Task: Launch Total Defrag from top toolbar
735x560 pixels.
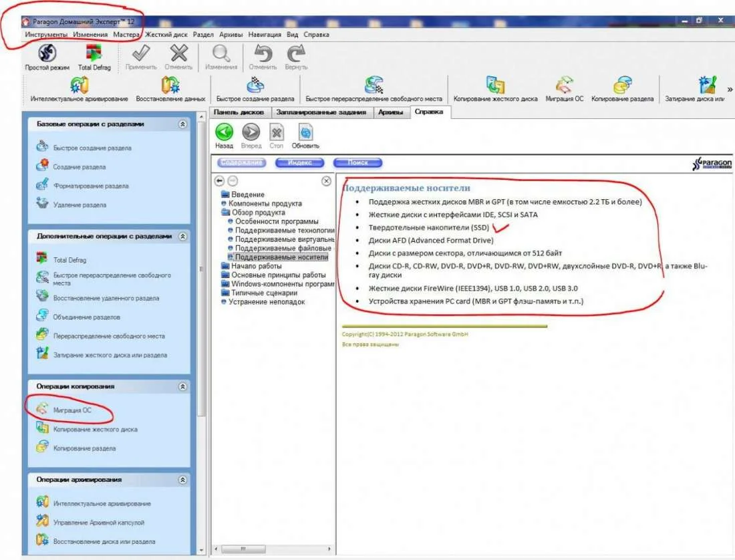Action: pyautogui.click(x=94, y=57)
